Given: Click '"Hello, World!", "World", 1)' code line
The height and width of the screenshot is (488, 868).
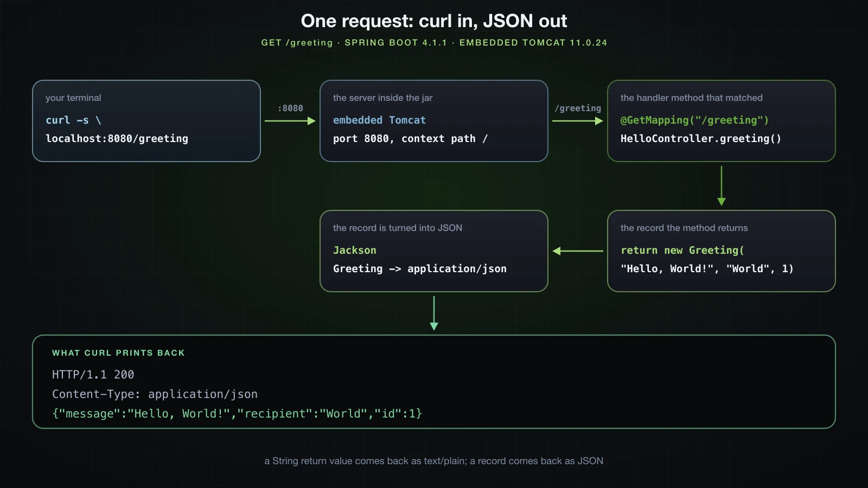Looking at the screenshot, I should (x=707, y=269).
